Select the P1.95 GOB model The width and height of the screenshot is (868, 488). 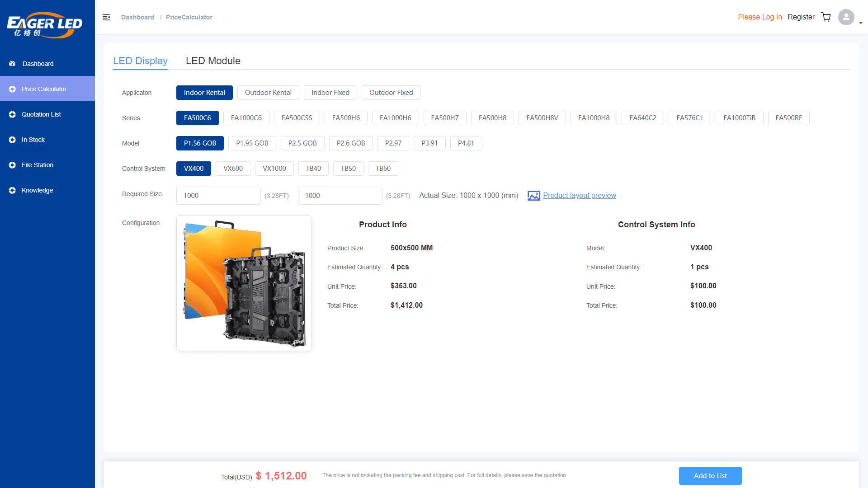(x=252, y=143)
